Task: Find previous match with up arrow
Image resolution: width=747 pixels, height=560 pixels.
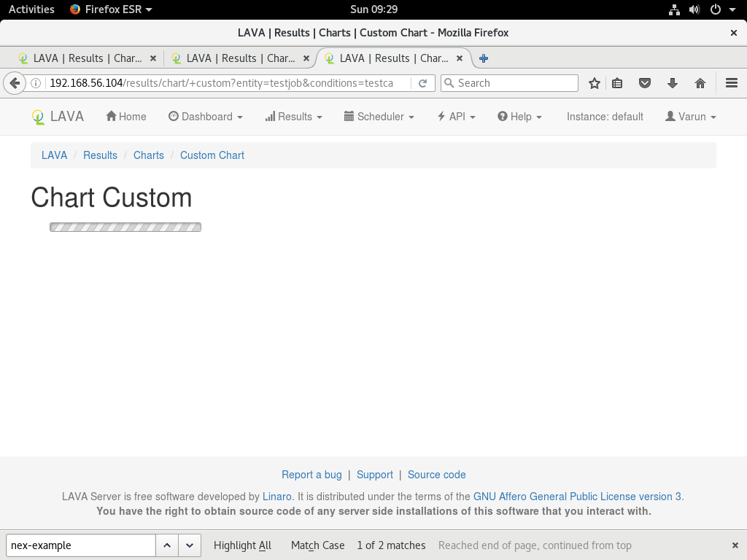Action: point(167,545)
